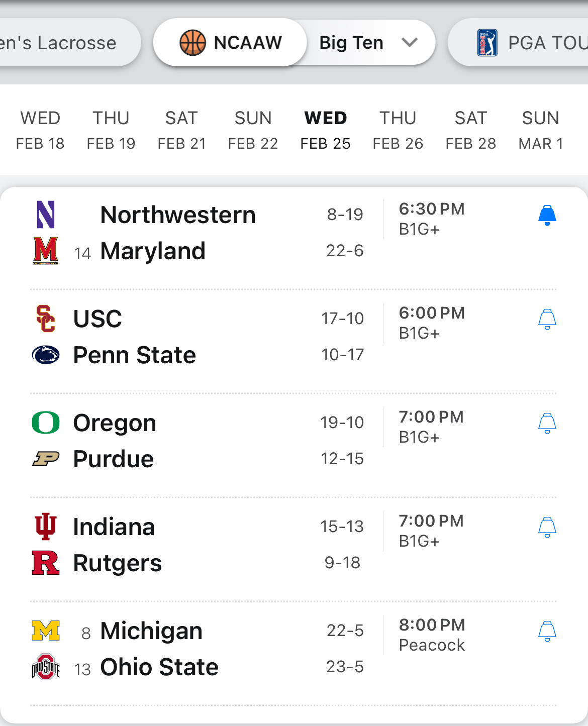The width and height of the screenshot is (588, 726).
Task: Disable the alert bell for Northwestern vs Maryland
Action: coord(547,216)
